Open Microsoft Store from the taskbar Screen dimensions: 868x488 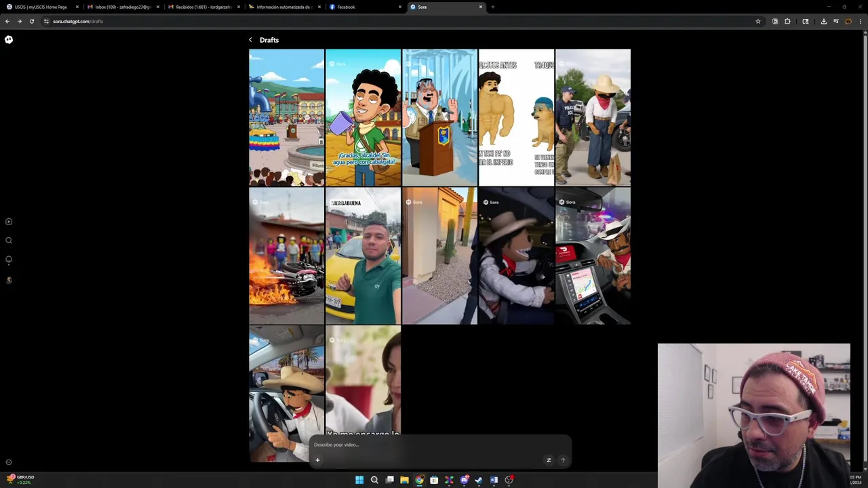pyautogui.click(x=434, y=480)
